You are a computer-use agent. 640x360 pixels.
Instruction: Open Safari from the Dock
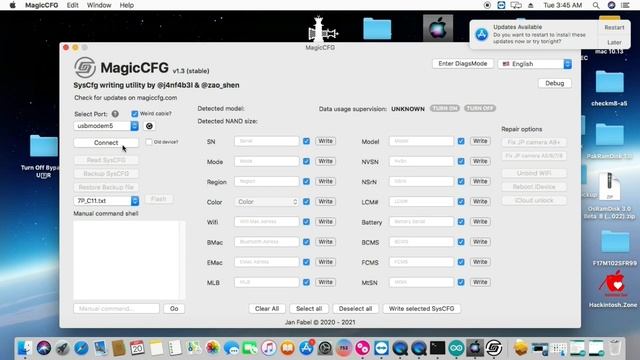[81, 348]
